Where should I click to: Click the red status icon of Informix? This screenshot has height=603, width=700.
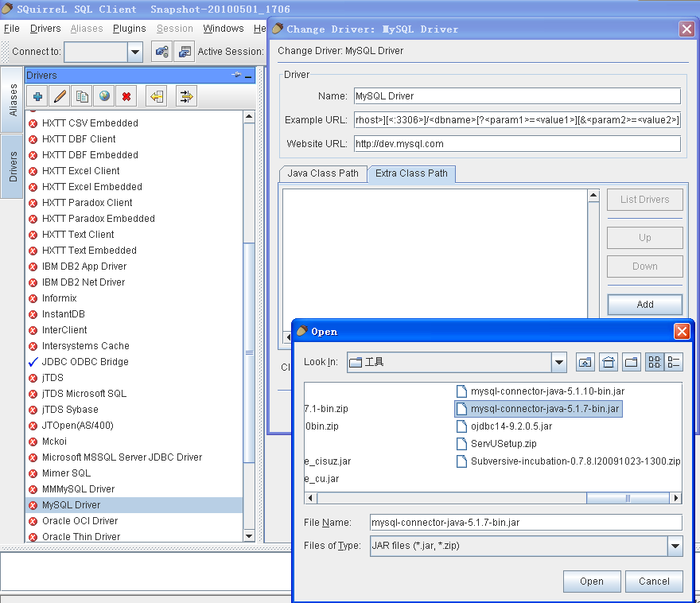pyautogui.click(x=33, y=299)
